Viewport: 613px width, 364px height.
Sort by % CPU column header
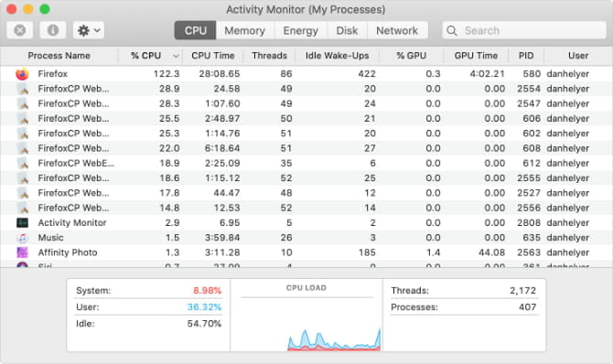[145, 56]
